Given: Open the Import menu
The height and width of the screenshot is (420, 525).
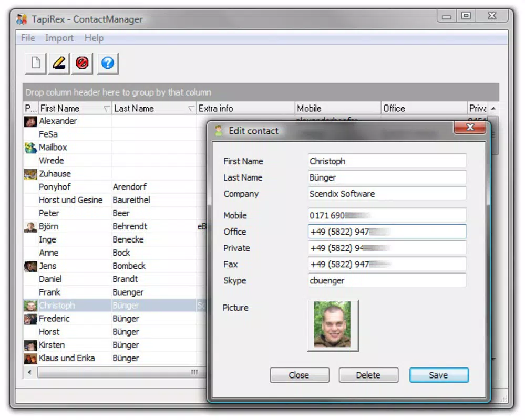Looking at the screenshot, I should pyautogui.click(x=59, y=38).
